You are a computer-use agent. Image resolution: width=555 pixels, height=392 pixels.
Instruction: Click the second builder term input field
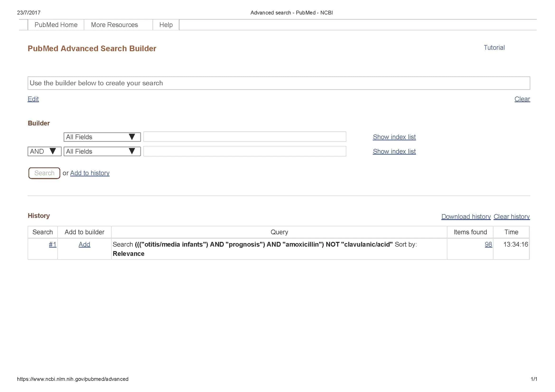245,152
